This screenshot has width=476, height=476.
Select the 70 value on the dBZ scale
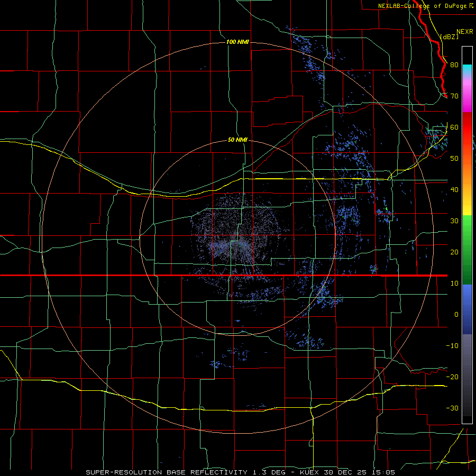tap(454, 96)
